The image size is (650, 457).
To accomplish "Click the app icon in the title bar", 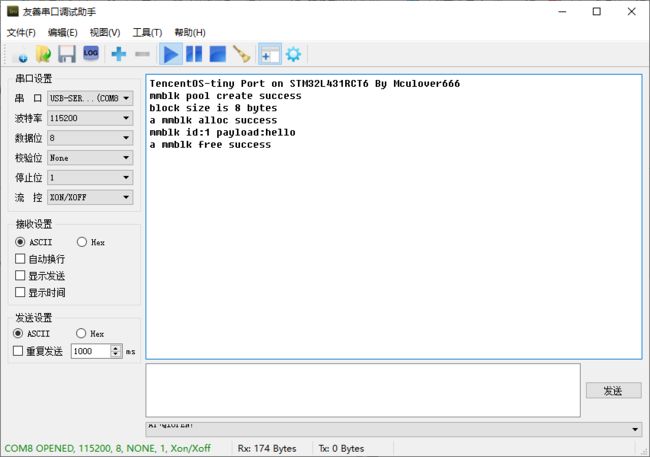I will (13, 11).
